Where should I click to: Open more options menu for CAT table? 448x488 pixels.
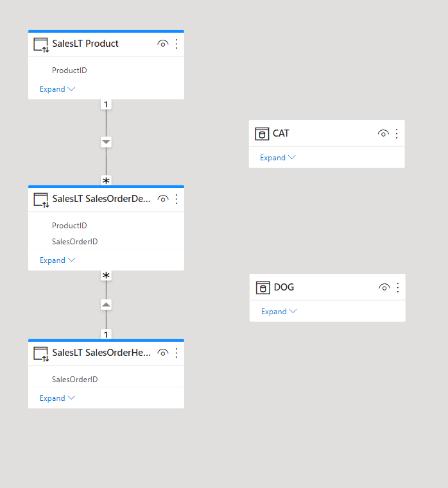[397, 133]
